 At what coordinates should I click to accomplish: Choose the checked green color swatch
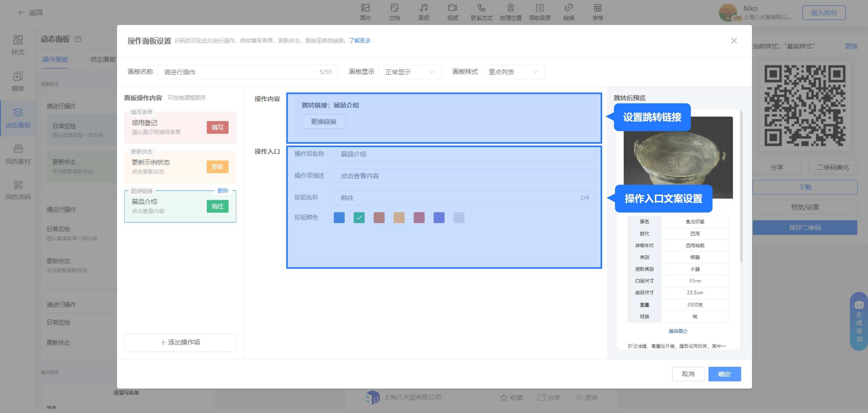point(359,218)
